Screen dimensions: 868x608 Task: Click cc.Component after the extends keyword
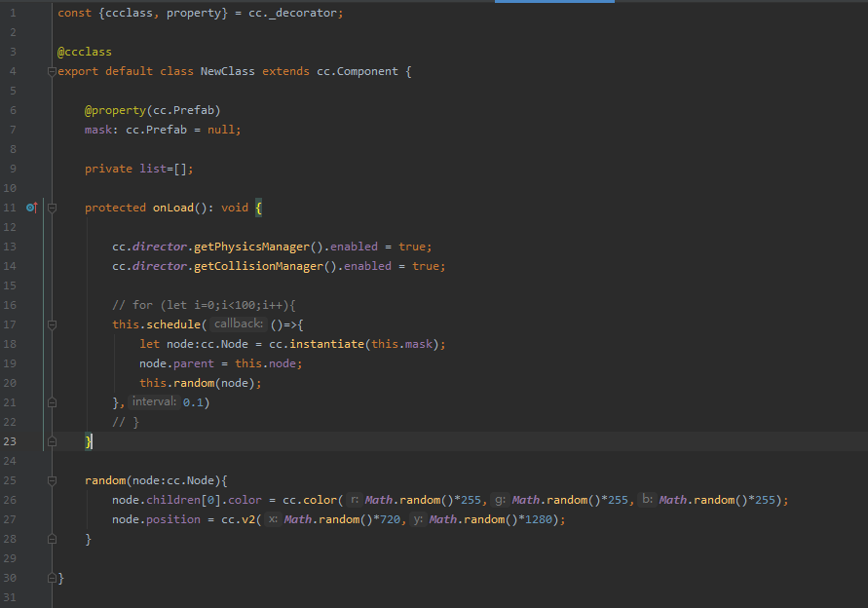358,71
